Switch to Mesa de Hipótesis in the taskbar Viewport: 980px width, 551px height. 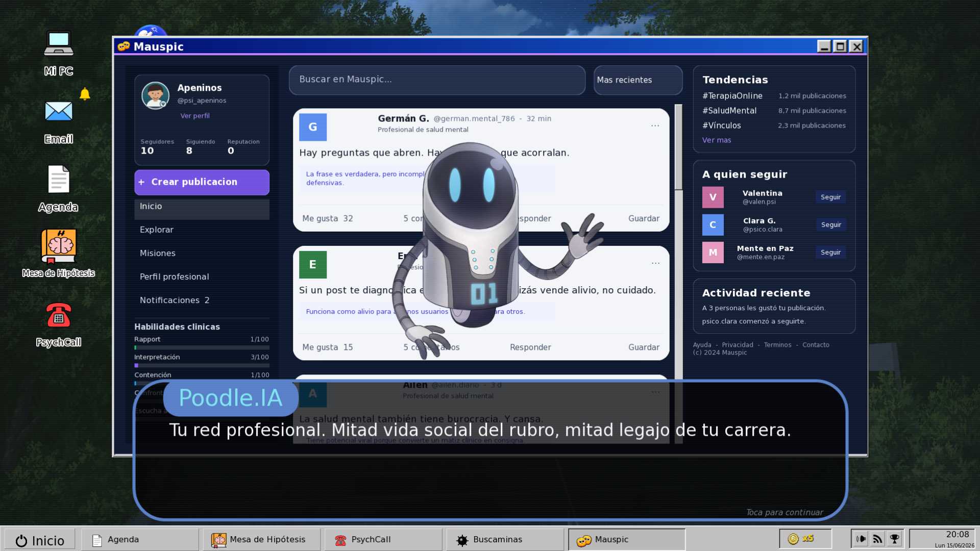click(x=262, y=539)
